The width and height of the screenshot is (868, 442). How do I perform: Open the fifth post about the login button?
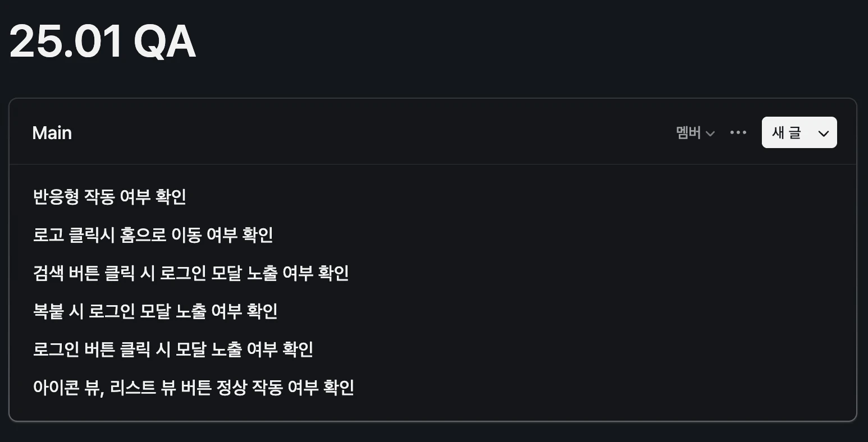click(x=173, y=349)
